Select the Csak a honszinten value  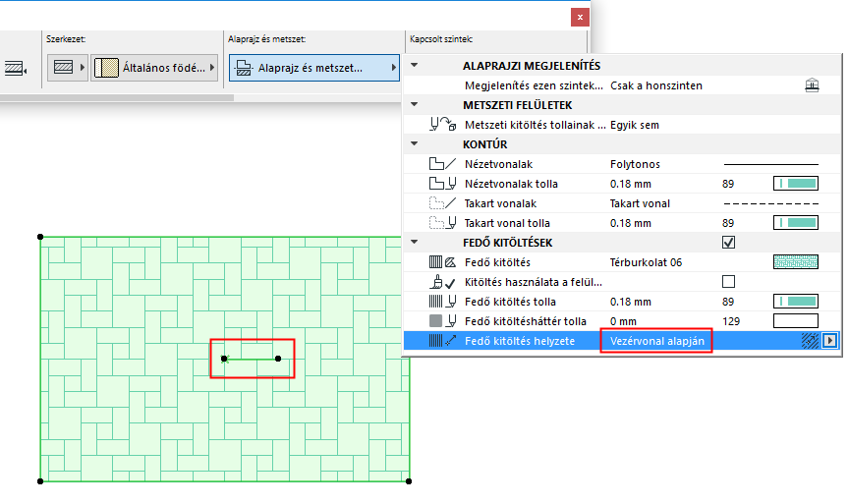click(656, 85)
